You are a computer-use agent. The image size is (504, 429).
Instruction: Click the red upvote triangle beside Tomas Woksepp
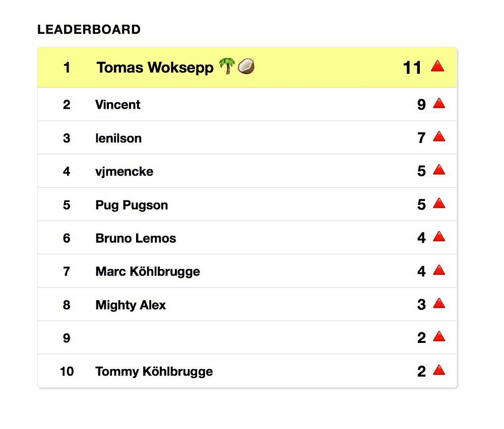(437, 66)
